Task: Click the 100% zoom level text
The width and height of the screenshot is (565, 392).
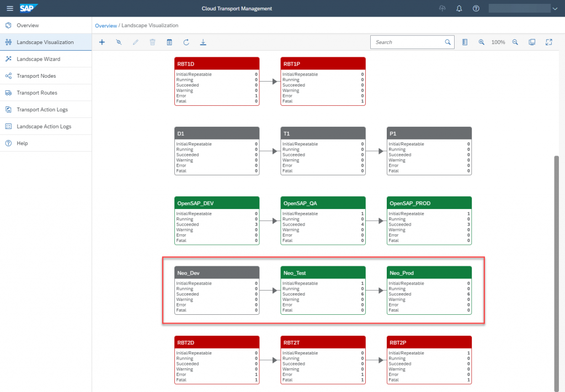Action: coord(498,42)
